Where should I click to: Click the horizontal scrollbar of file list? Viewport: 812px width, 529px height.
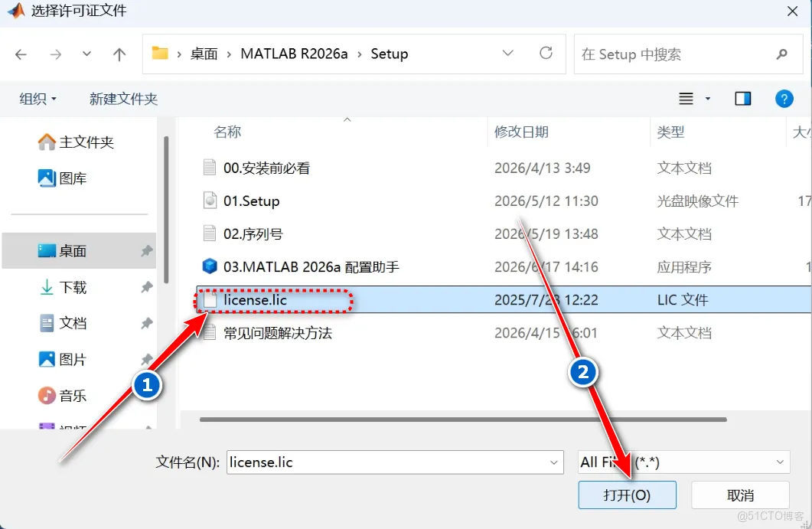[x=463, y=420]
